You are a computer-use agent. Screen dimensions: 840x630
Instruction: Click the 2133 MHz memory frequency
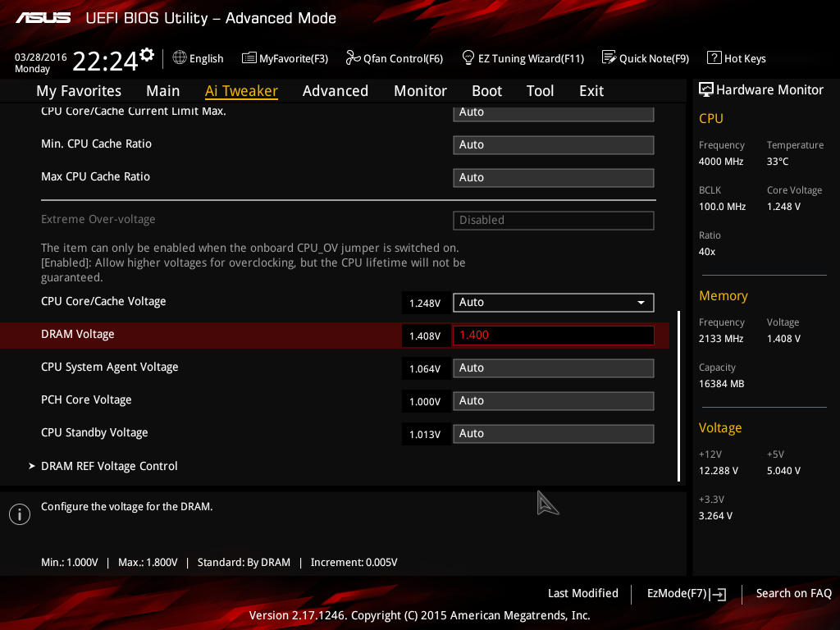pos(720,339)
